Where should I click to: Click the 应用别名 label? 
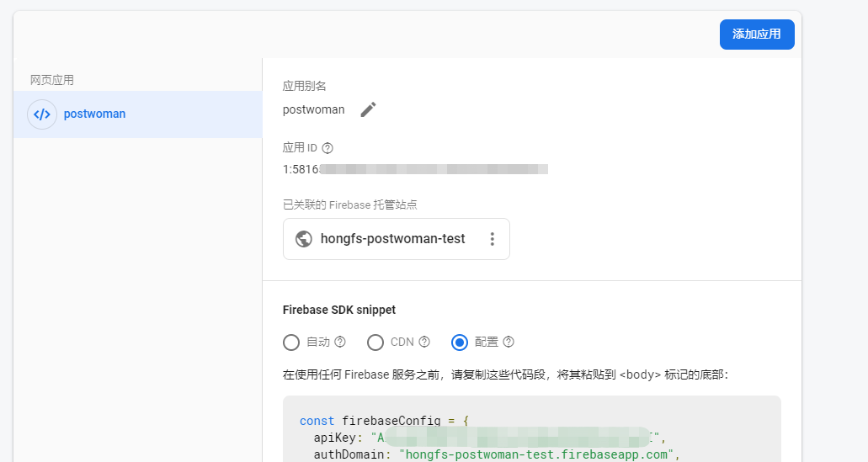tap(305, 87)
